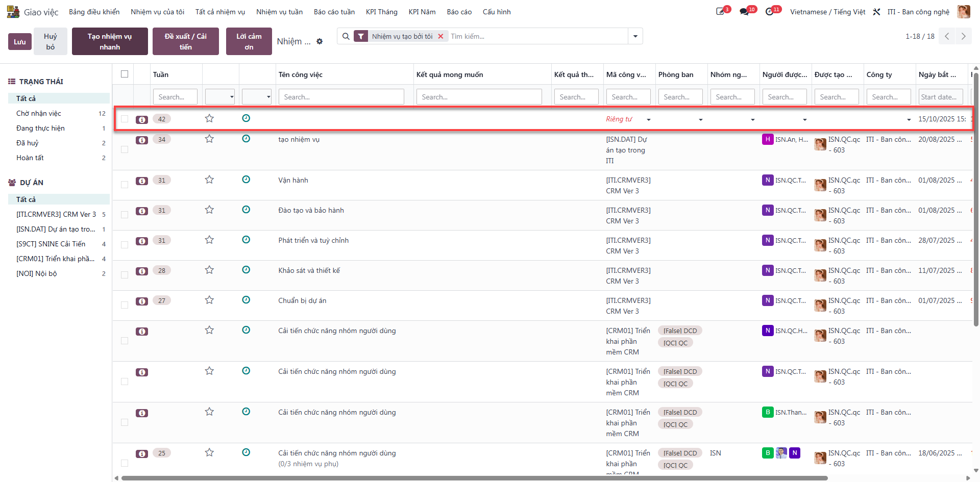Image resolution: width=980 pixels, height=482 pixels.
Task: Open the gear settings icon next to Nhiệm
Action: [x=320, y=41]
